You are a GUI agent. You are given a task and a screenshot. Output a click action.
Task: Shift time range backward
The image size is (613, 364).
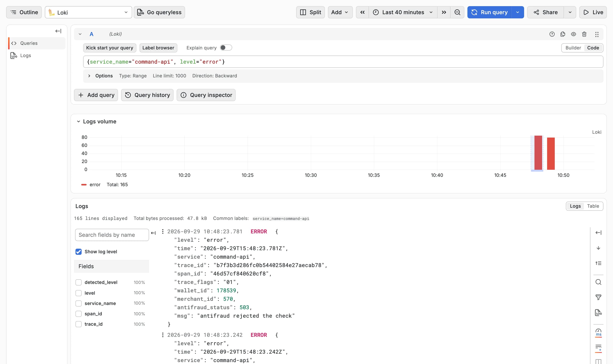[362, 12]
